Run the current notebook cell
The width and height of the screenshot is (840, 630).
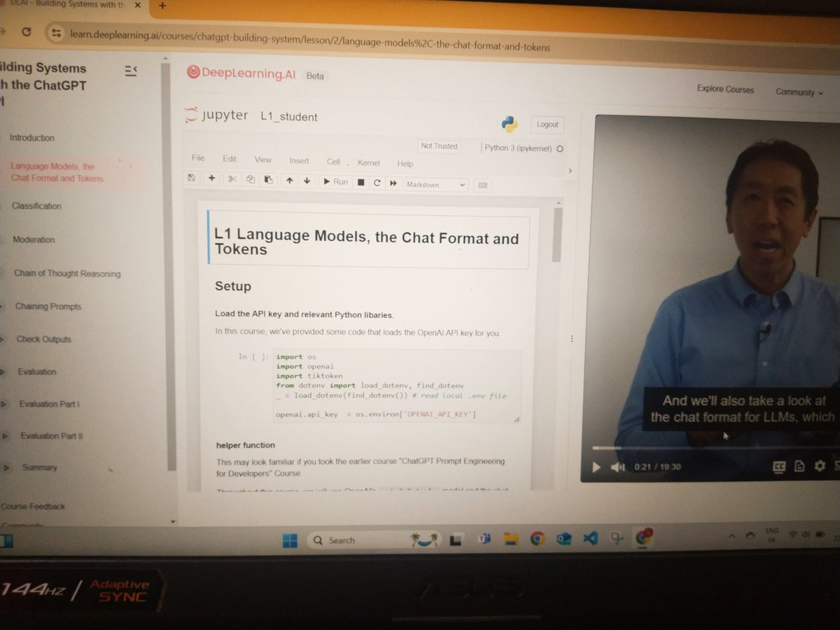coord(335,182)
